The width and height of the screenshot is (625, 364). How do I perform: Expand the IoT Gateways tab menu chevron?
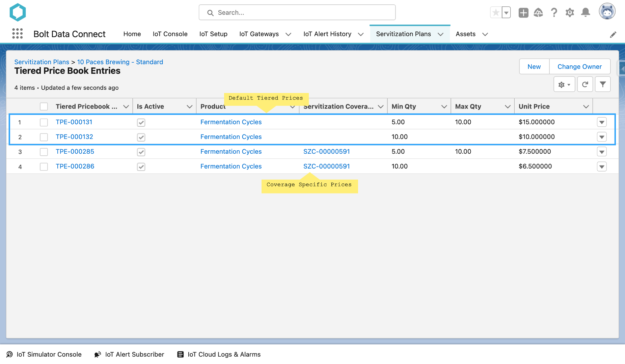pos(288,34)
